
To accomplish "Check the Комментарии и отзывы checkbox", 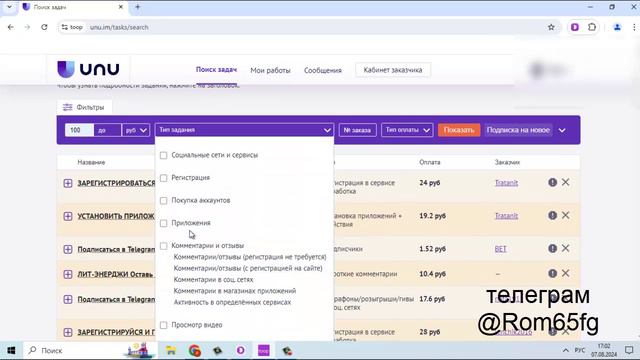I will tap(163, 246).
